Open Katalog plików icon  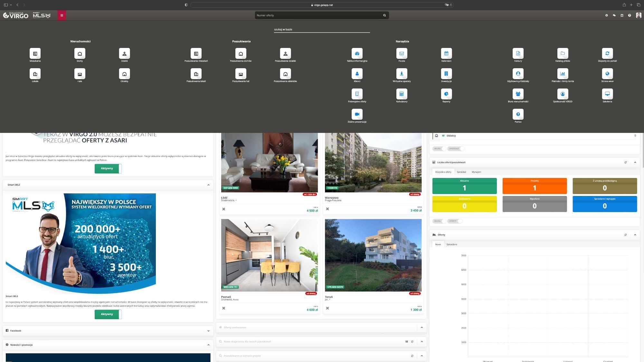tap(563, 53)
